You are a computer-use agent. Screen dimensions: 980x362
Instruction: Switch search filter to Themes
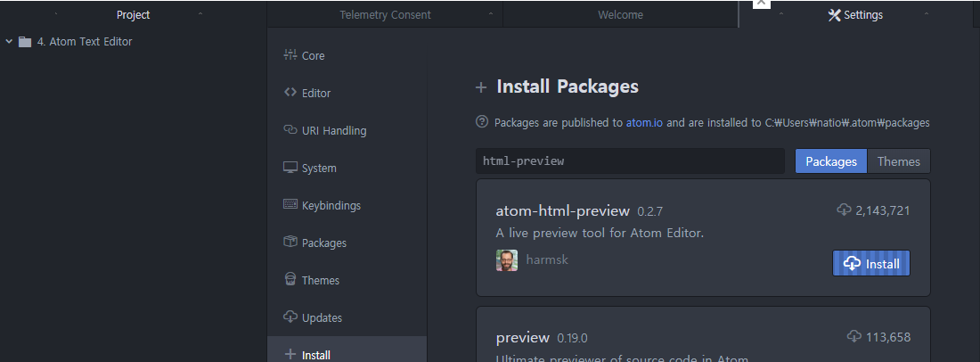point(899,161)
